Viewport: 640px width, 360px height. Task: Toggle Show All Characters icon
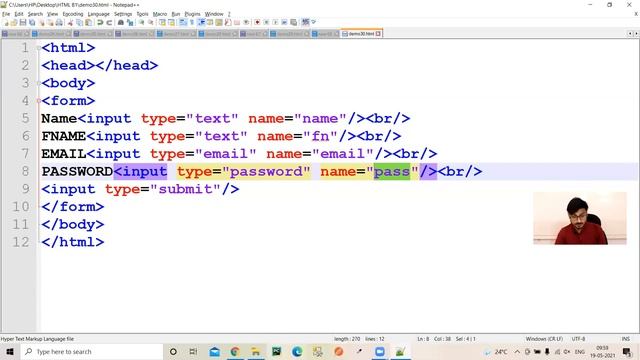[192, 22]
